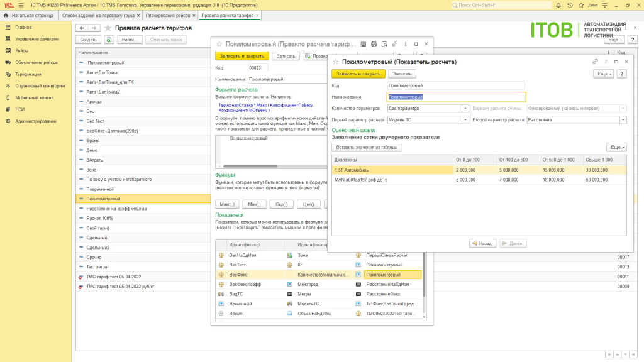This screenshot has width=644, height=362.
Task: Click the icon button next to Создать
Action: [x=109, y=40]
